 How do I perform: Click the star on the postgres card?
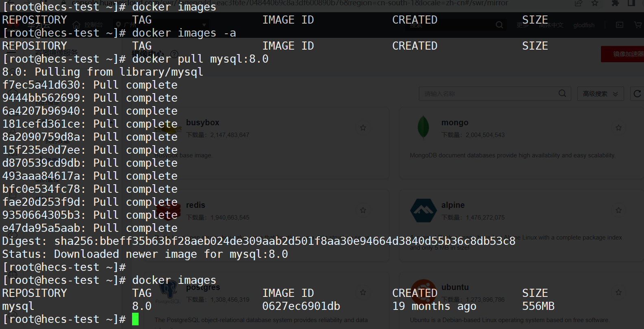363,292
